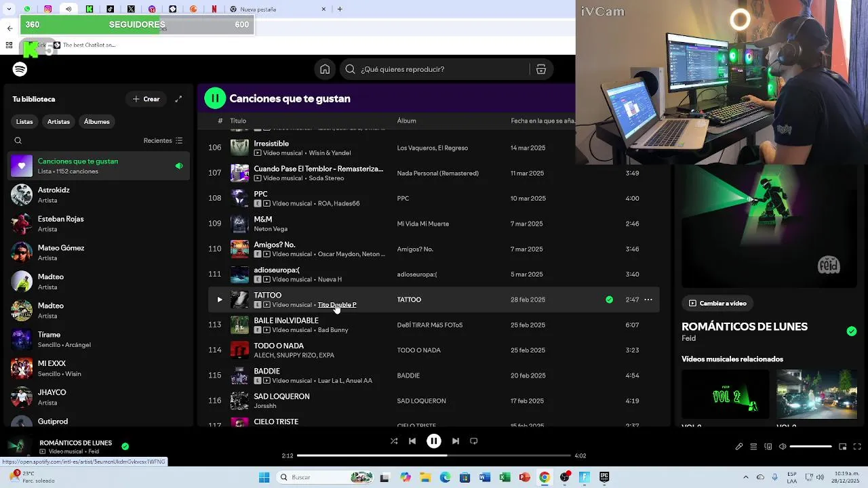Switch to the WhatsApp browser tab
This screenshot has width=868, height=488.
coord(27,9)
